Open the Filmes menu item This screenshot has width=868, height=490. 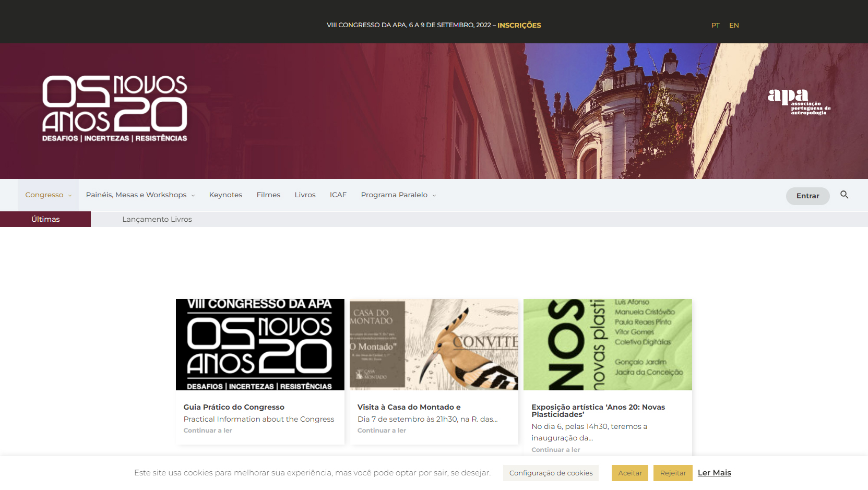(x=268, y=195)
